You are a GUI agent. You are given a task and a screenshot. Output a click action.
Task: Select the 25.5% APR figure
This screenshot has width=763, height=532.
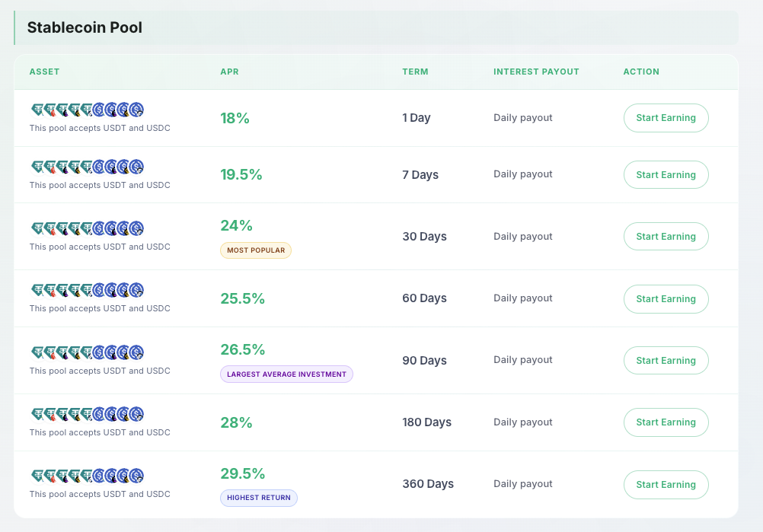tap(242, 298)
